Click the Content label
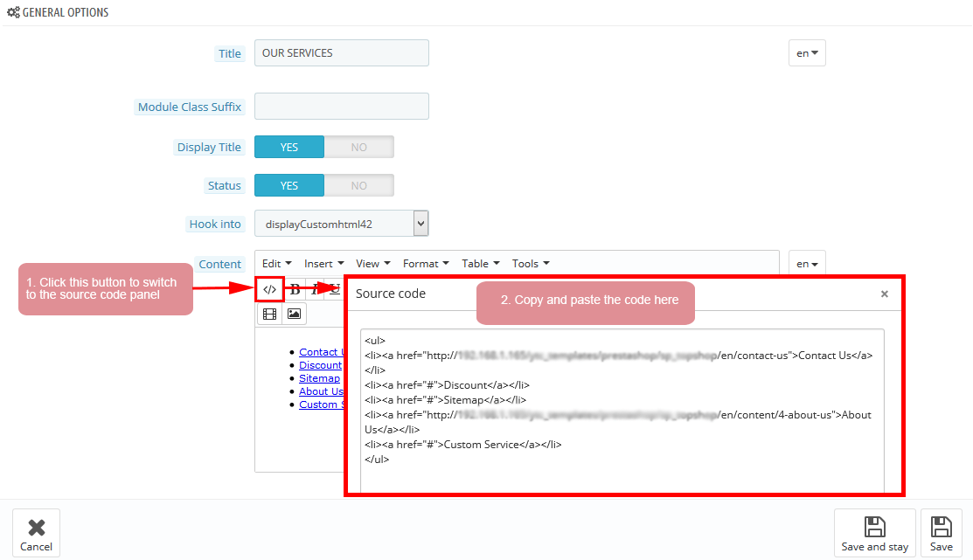This screenshot has height=560, width=973. tap(219, 264)
